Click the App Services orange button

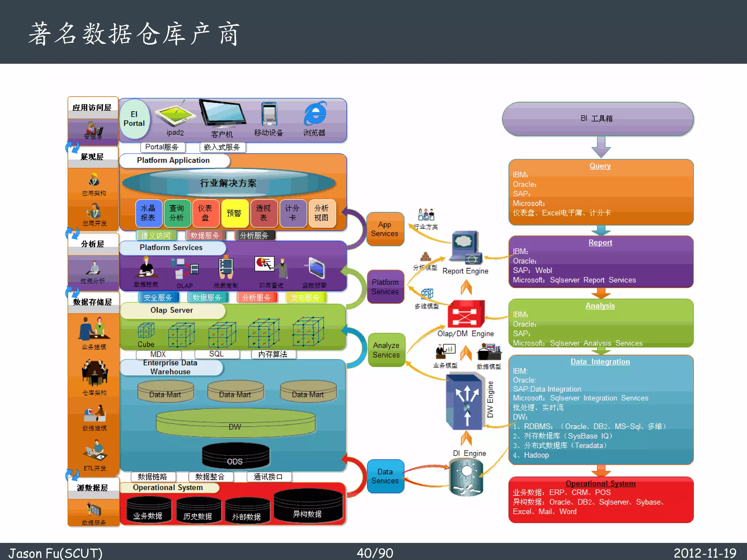(x=385, y=229)
